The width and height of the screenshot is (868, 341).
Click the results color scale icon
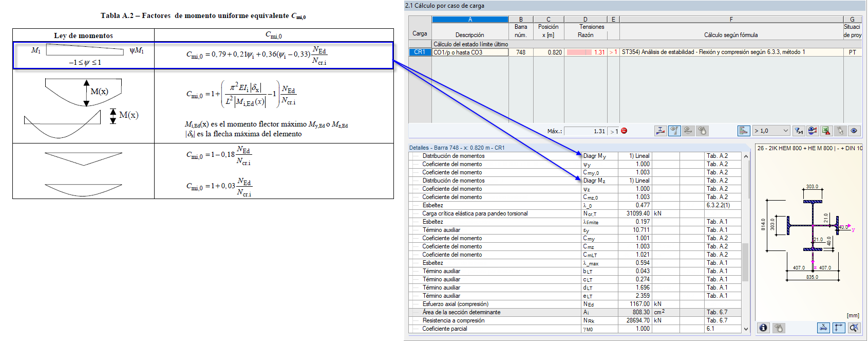(x=813, y=131)
